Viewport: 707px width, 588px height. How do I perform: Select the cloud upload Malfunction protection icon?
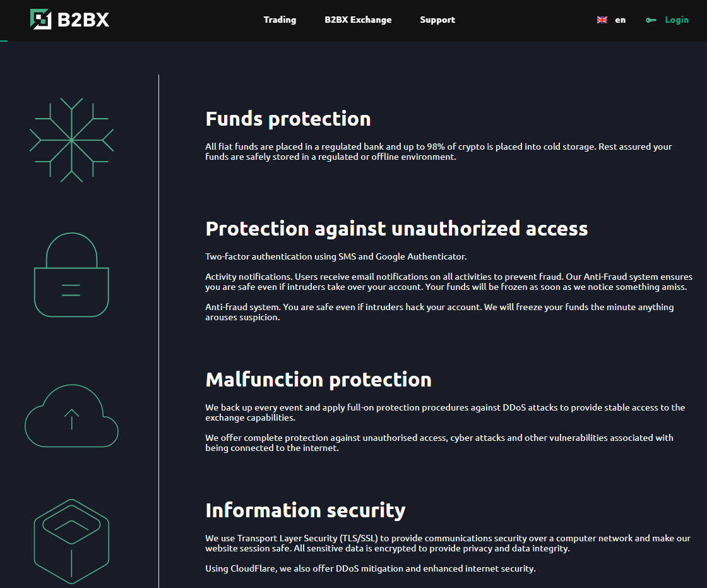[x=71, y=417]
